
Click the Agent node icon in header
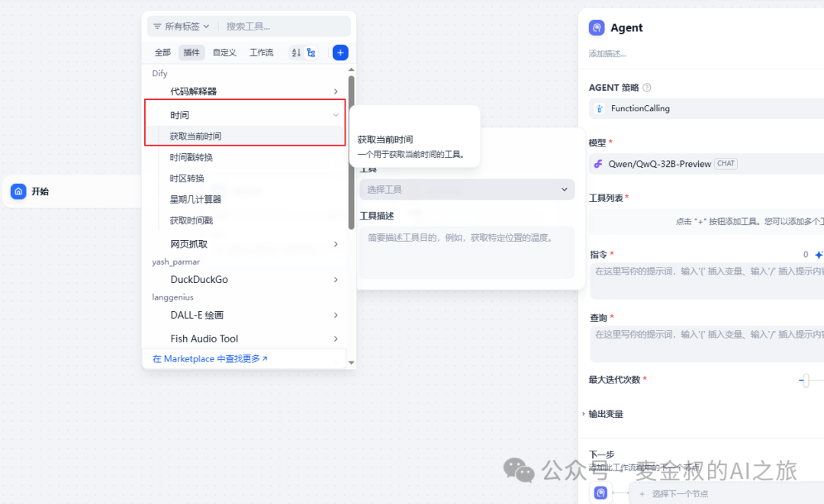(x=597, y=27)
